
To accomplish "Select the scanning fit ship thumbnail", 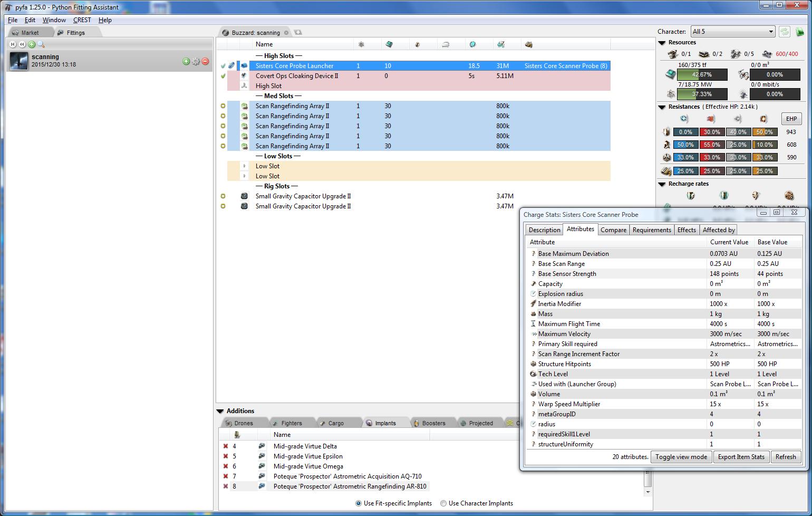I will [19, 61].
